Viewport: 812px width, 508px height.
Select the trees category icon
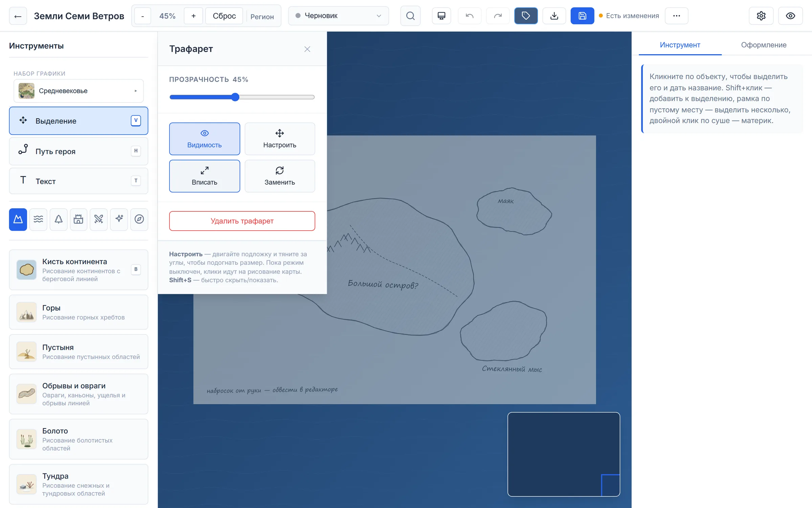click(59, 219)
